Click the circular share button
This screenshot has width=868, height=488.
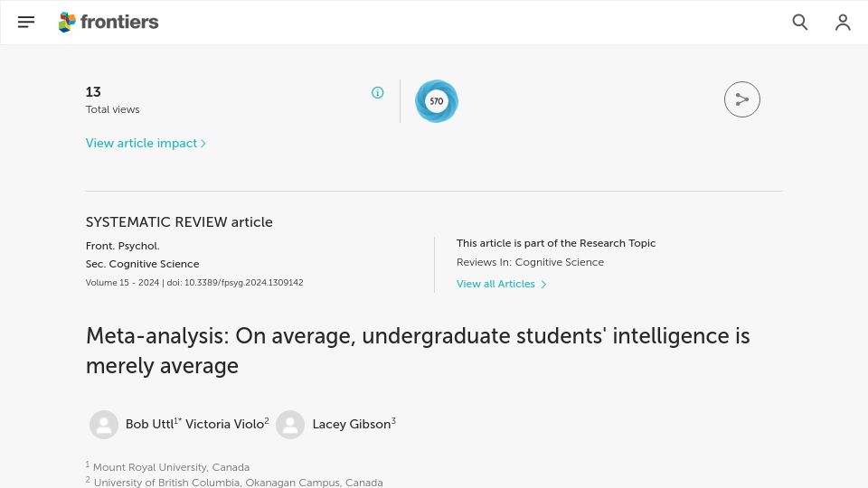pyautogui.click(x=741, y=99)
